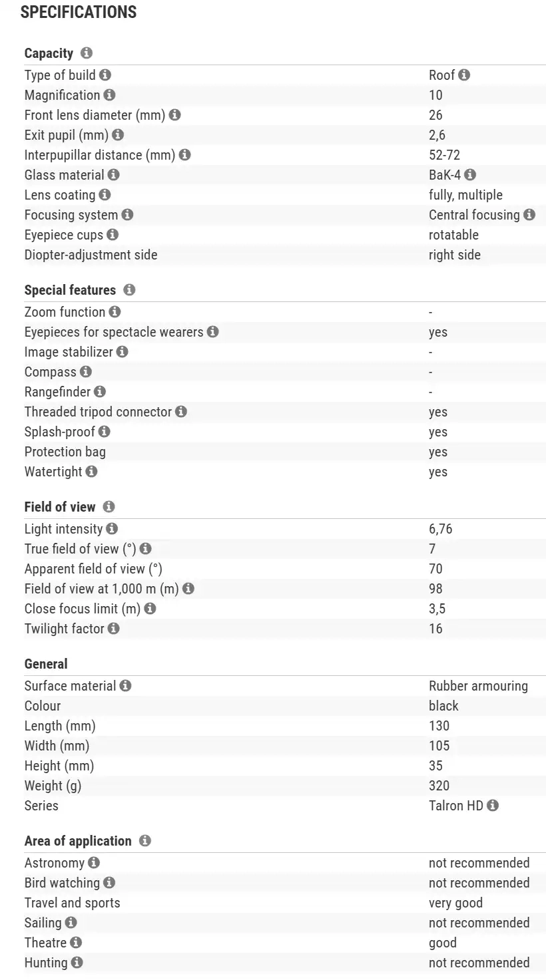Screen dimensions: 546x980
Task: Click info icon next to Central focusing
Action: point(529,215)
